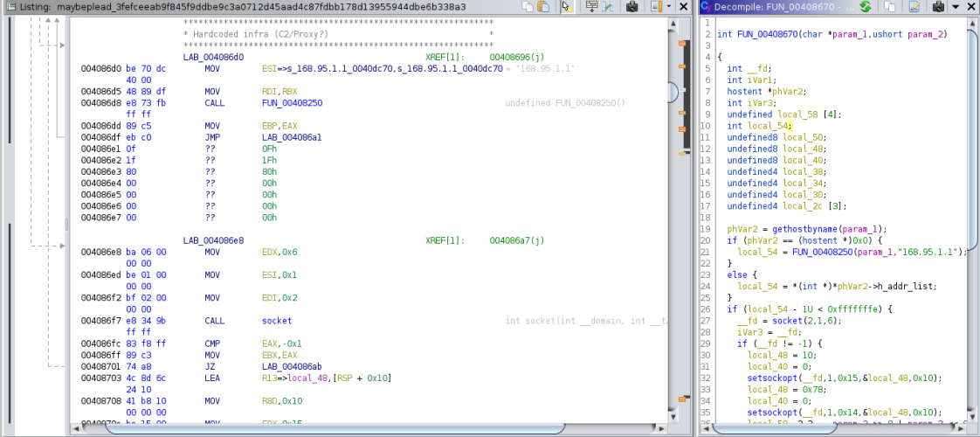Screen dimensions: 980x437
Task: Take a Decompile panel snapshot
Action: 938,7
